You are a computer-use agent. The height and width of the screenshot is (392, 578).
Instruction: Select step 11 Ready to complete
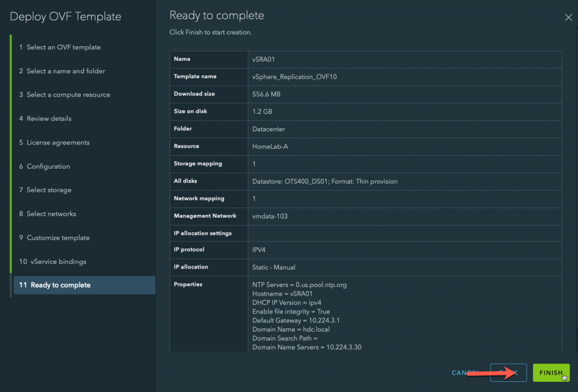point(85,285)
